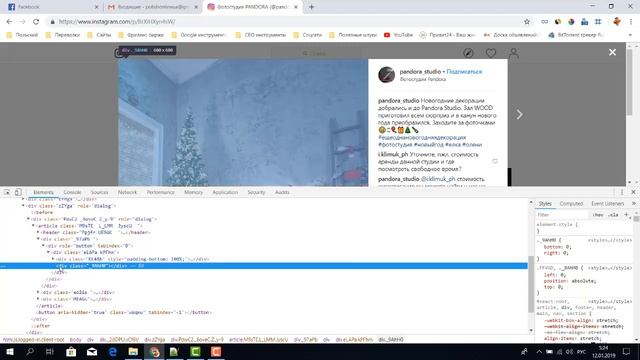Open the DevTools three-dot customize menu
This screenshot has width=640, height=360.
[x=622, y=192]
